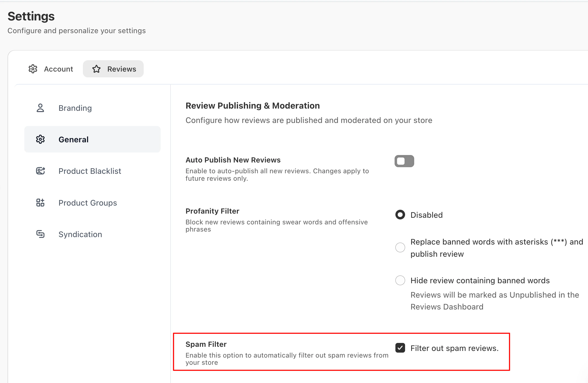This screenshot has width=588, height=383.
Task: Navigate to Syndication settings
Action: point(80,234)
